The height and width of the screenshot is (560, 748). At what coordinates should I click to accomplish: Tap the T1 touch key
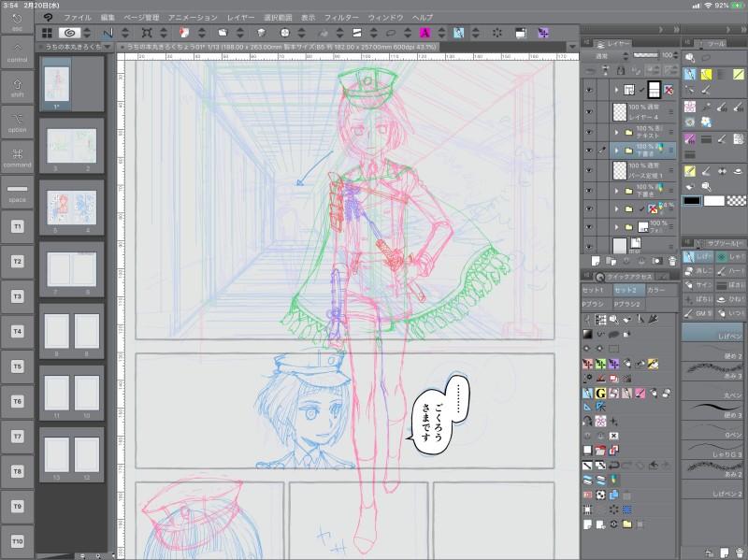[17, 226]
